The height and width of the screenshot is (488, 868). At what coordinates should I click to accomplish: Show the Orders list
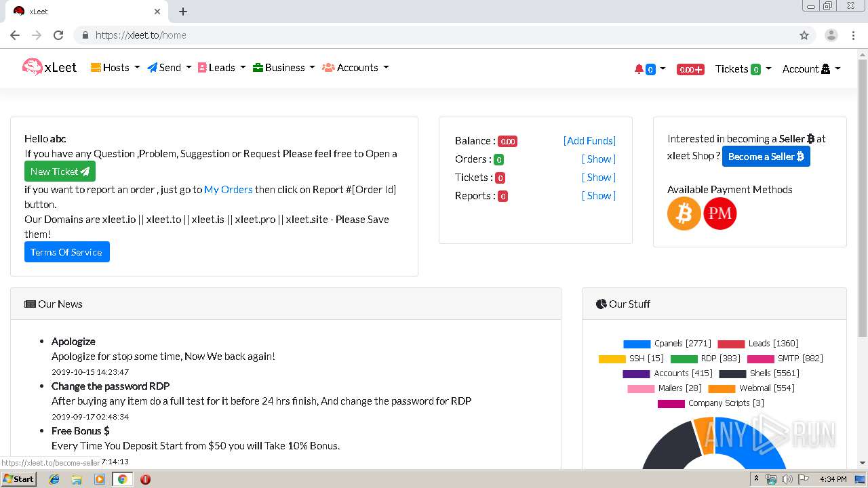pyautogui.click(x=599, y=159)
